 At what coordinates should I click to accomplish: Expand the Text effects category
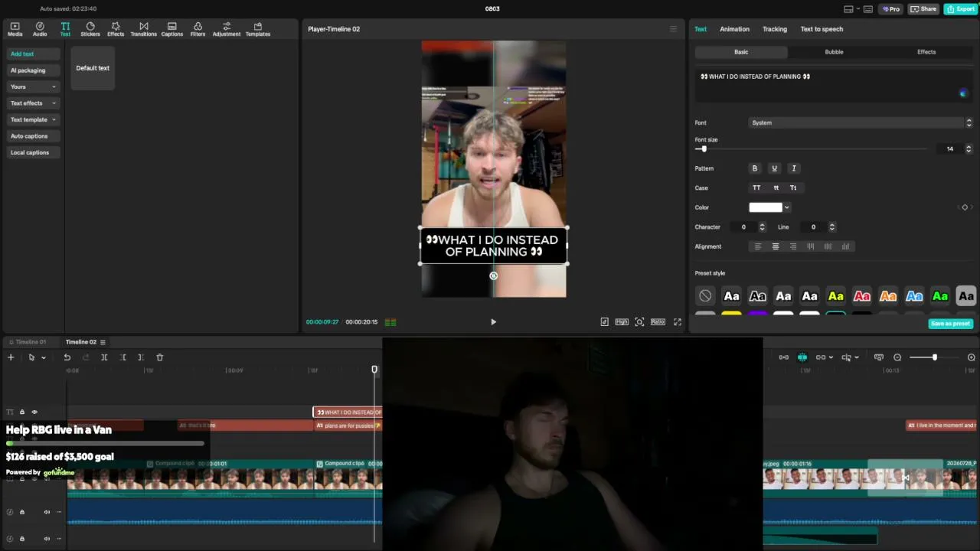(33, 103)
